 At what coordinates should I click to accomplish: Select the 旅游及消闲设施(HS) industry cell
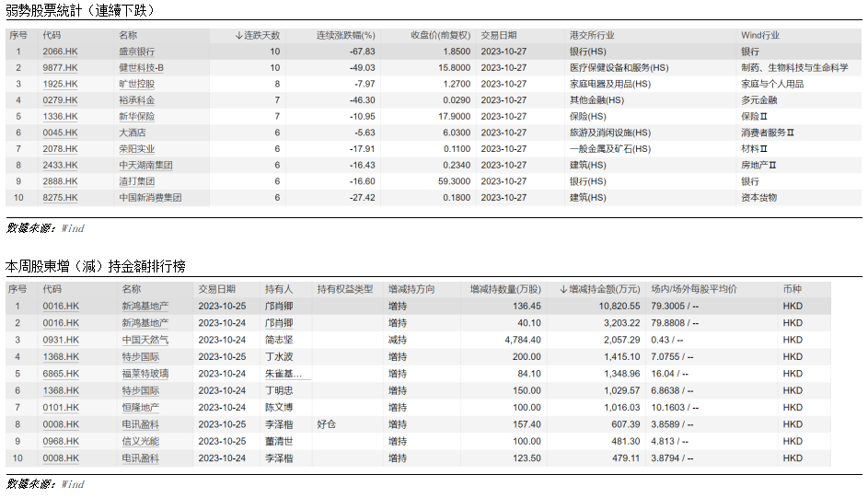pos(610,133)
